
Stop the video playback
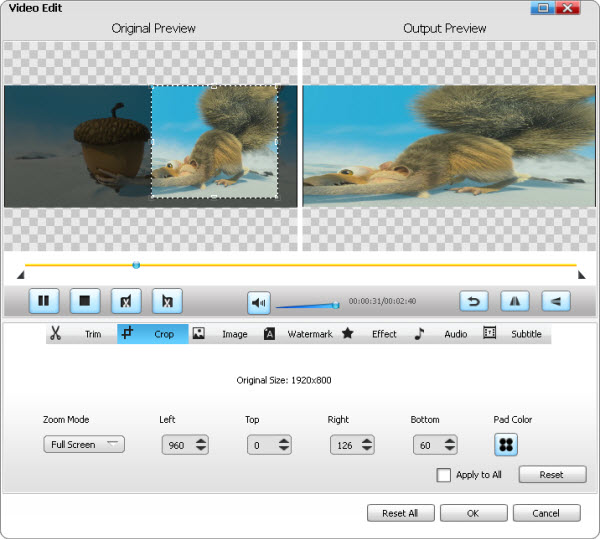[85, 301]
